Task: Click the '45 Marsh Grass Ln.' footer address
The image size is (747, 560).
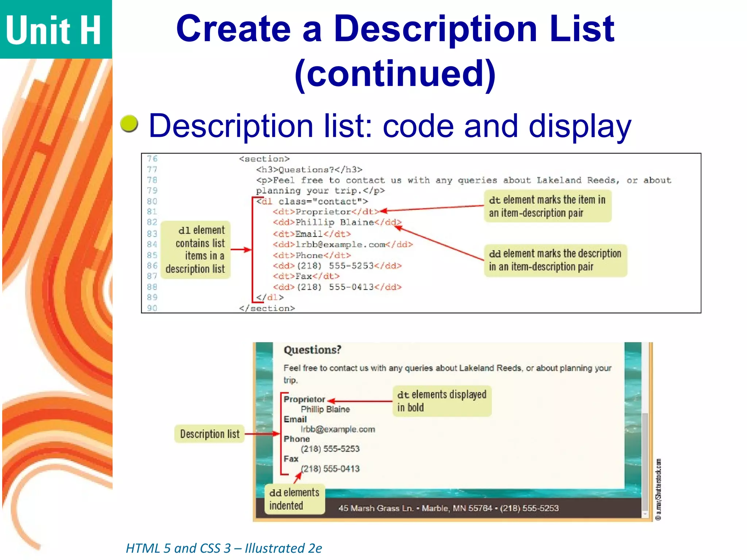Action: (448, 508)
